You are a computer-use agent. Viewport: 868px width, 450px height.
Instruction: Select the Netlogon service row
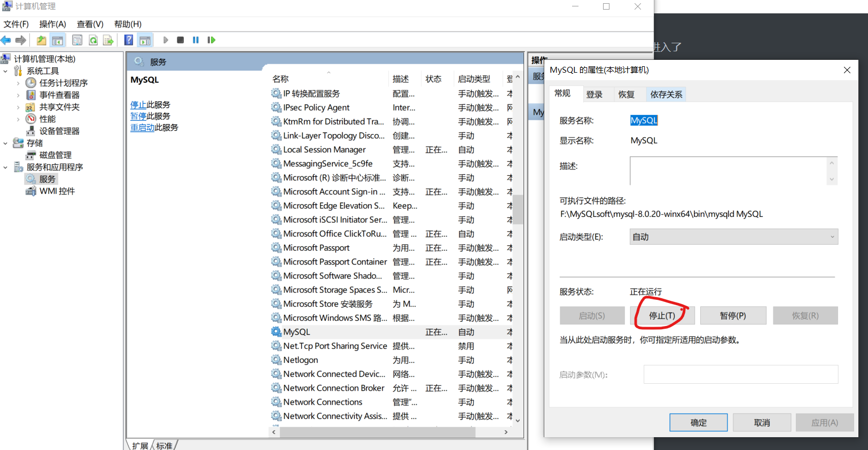pos(391,360)
